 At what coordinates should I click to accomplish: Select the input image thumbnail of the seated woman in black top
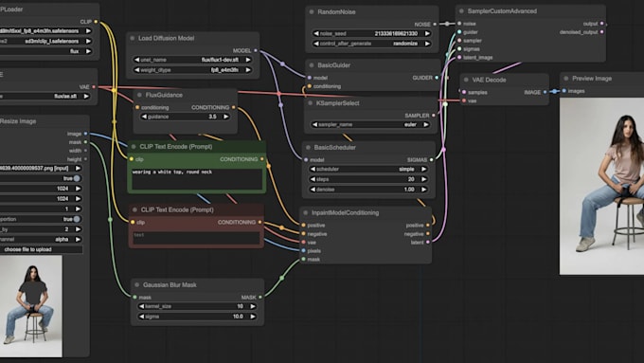[x=31, y=306]
